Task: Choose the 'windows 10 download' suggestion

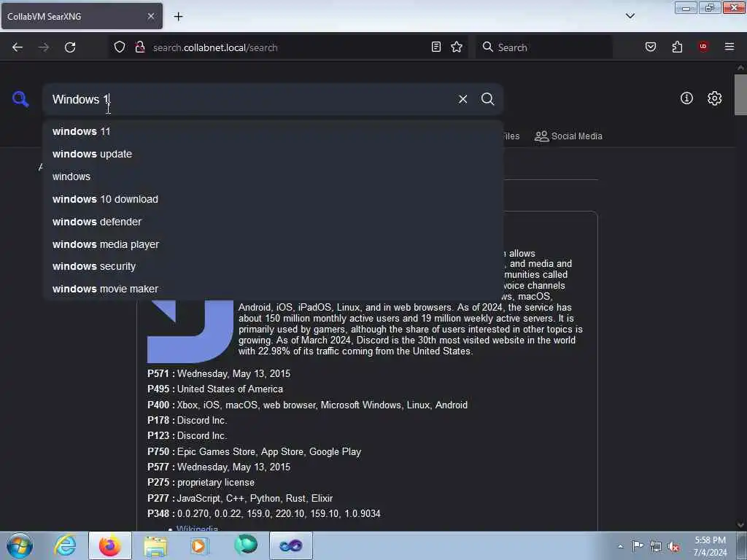Action: (273, 199)
